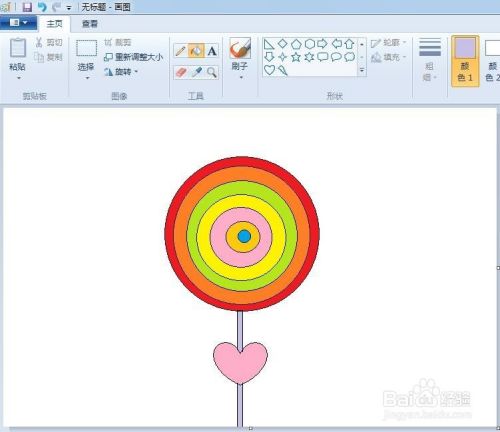The height and width of the screenshot is (432, 500).
Task: Activate the 选择 rectangle selection tool
Action: [x=86, y=48]
